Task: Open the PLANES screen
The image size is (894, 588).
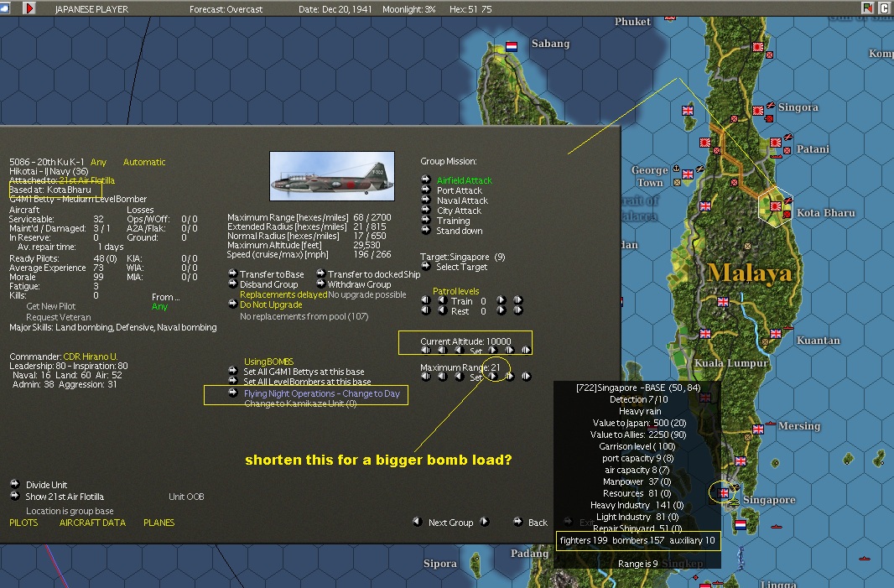Action: (159, 523)
